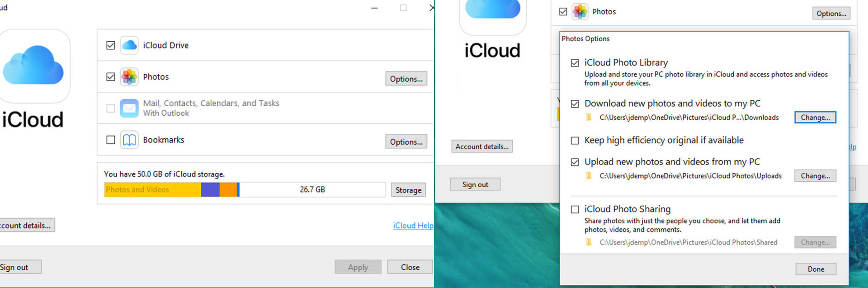Enable the Bookmarks checkbox

pos(111,140)
